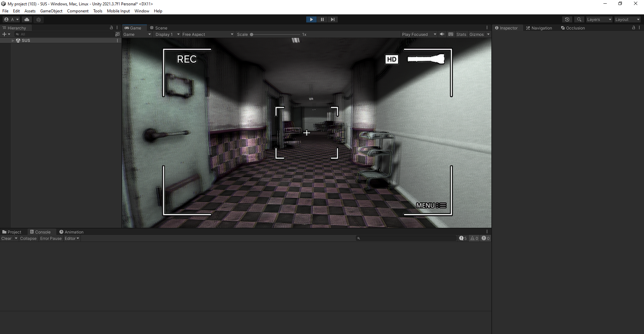
Task: Toggle Error Pause in the Console
Action: [x=51, y=239]
